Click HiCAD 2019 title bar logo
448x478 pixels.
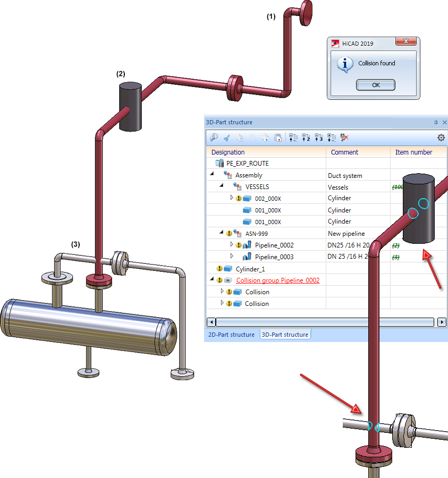(335, 44)
